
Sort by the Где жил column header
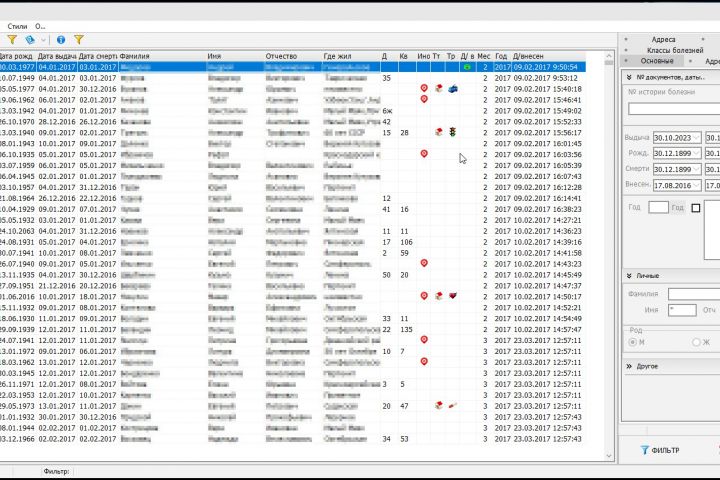(337, 56)
